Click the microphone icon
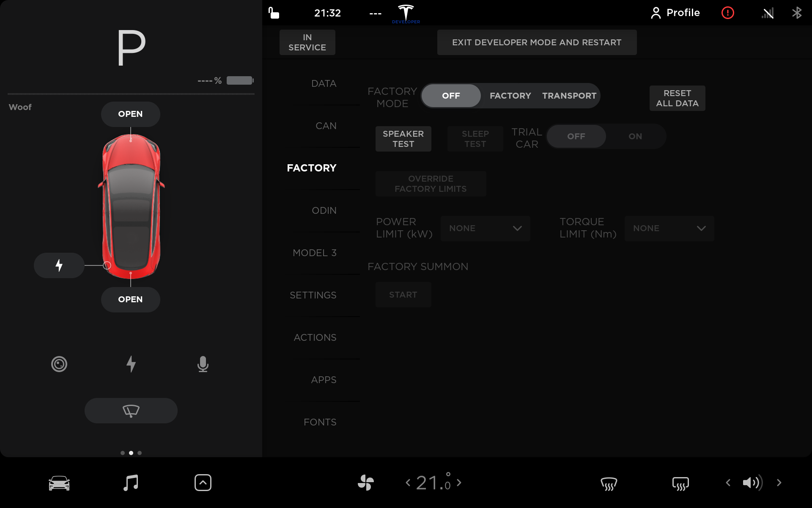The image size is (812, 508). pyautogui.click(x=203, y=364)
